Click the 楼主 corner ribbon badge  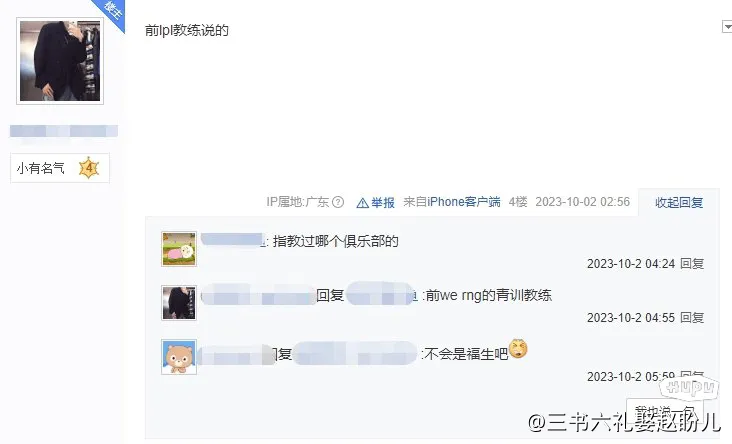tap(111, 12)
